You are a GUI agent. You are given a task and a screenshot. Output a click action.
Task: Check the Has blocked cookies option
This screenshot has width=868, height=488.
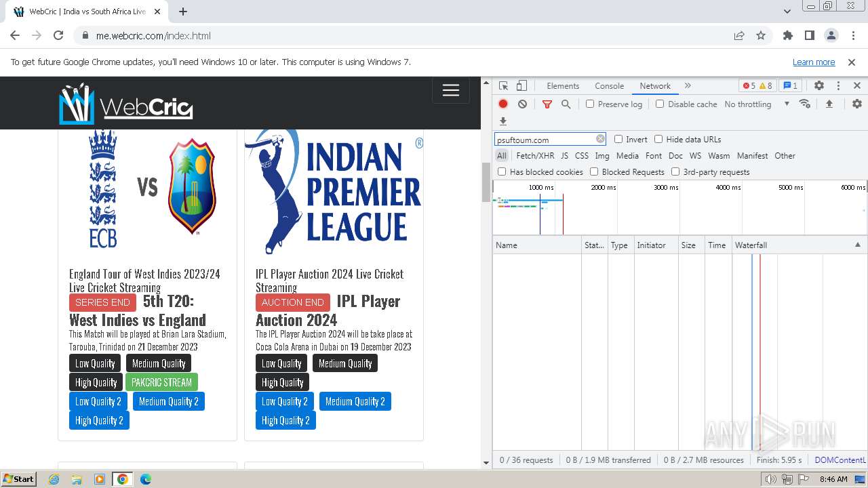[502, 172]
